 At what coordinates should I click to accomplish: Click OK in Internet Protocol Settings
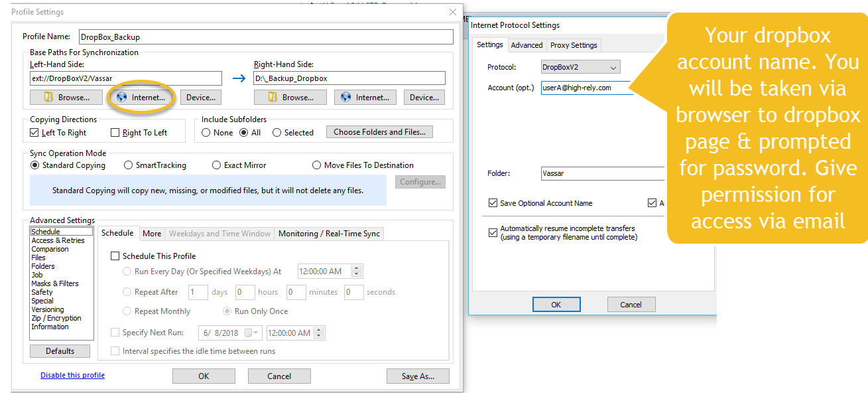pos(556,305)
